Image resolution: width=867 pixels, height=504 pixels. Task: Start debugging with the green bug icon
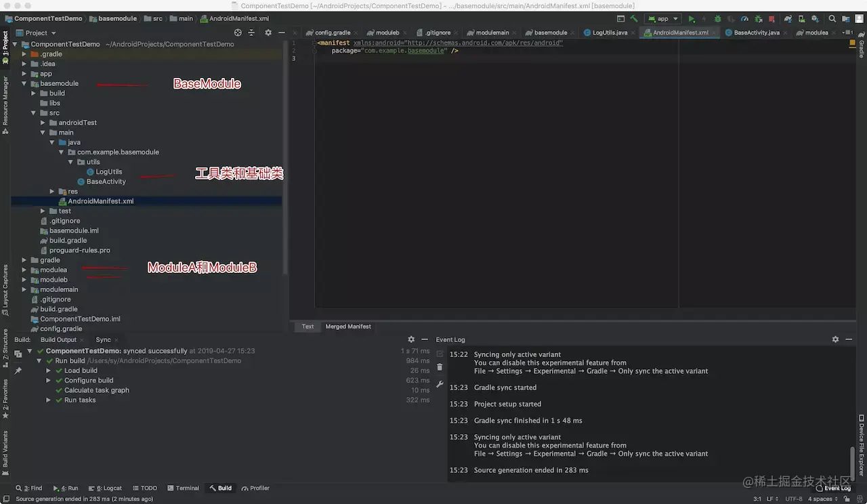[x=717, y=19]
